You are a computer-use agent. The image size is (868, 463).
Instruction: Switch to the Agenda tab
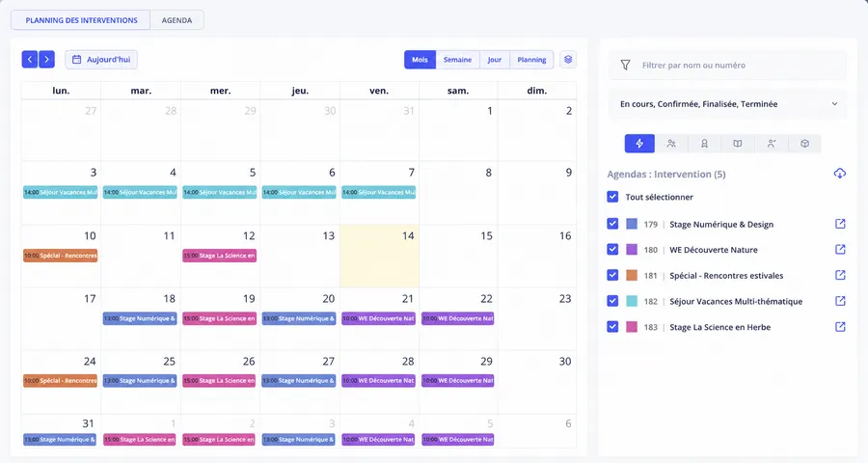pos(176,20)
